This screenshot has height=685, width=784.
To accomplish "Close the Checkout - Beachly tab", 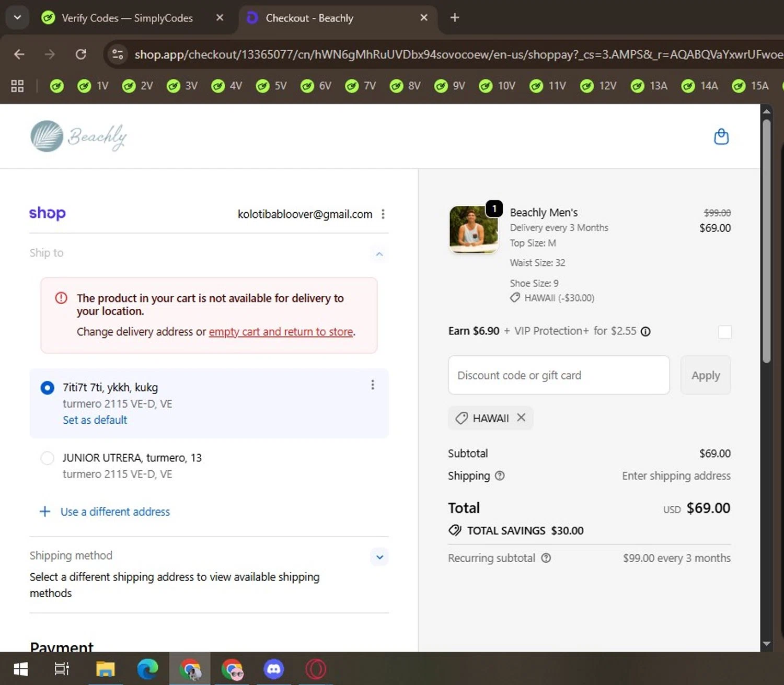I will coord(424,18).
